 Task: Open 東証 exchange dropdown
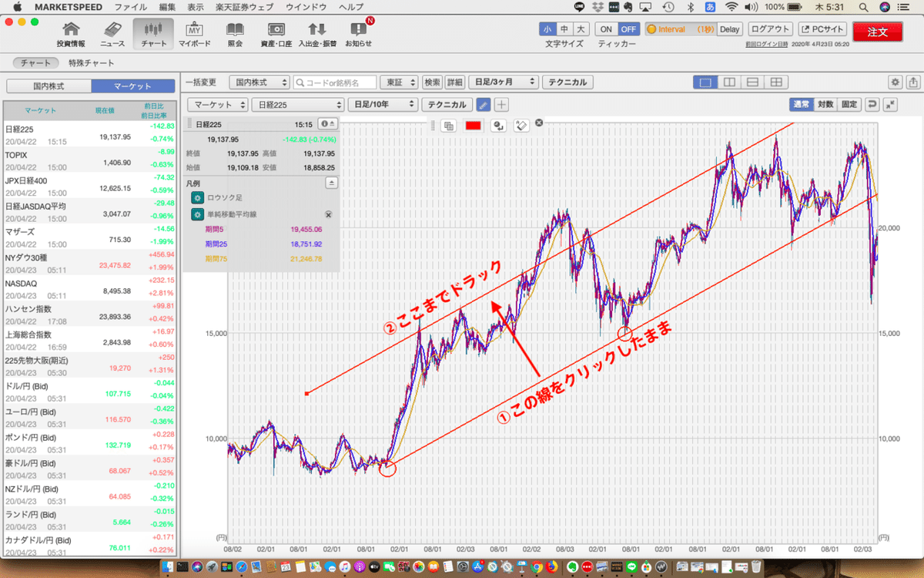[401, 82]
